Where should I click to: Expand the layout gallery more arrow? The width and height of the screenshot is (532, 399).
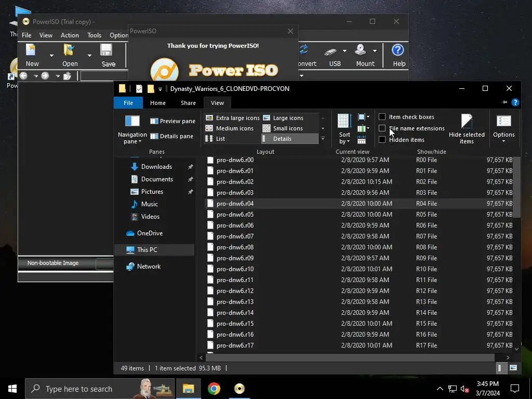pyautogui.click(x=323, y=138)
